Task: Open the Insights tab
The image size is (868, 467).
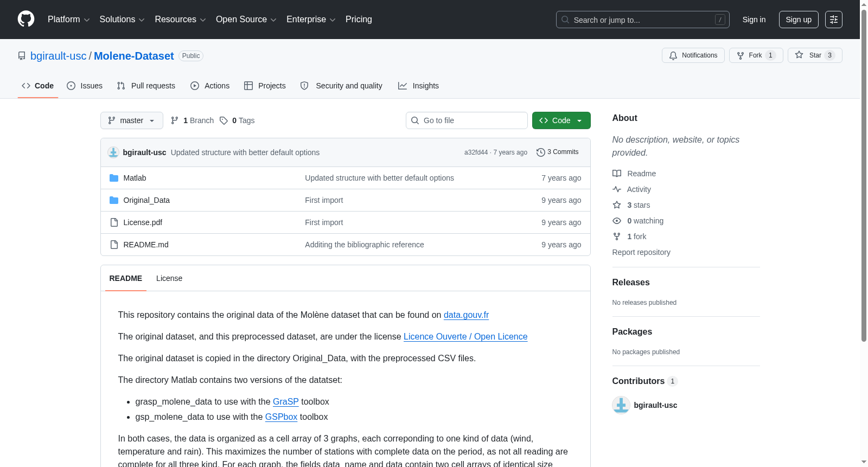Action: 418,86
